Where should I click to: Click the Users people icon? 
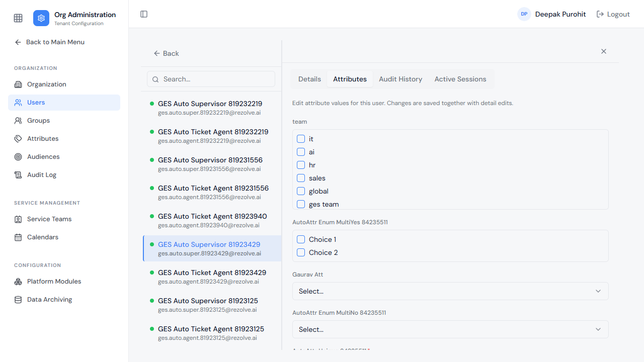tap(18, 103)
